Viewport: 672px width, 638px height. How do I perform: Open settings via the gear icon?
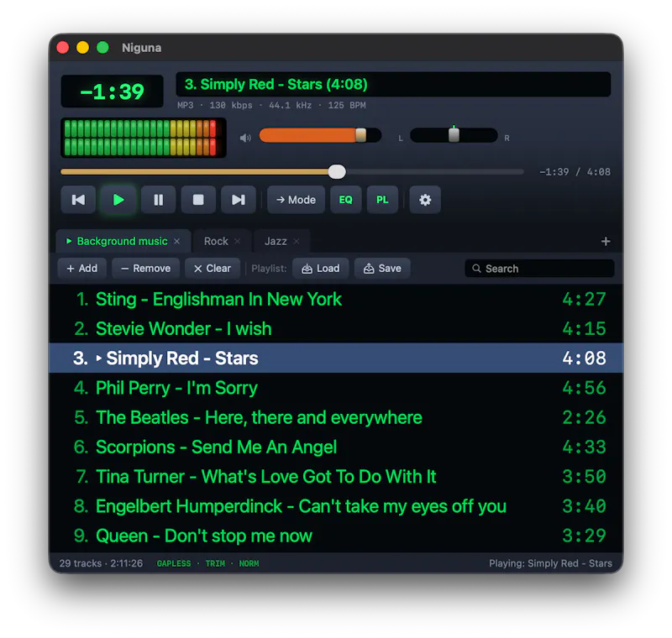click(x=425, y=200)
